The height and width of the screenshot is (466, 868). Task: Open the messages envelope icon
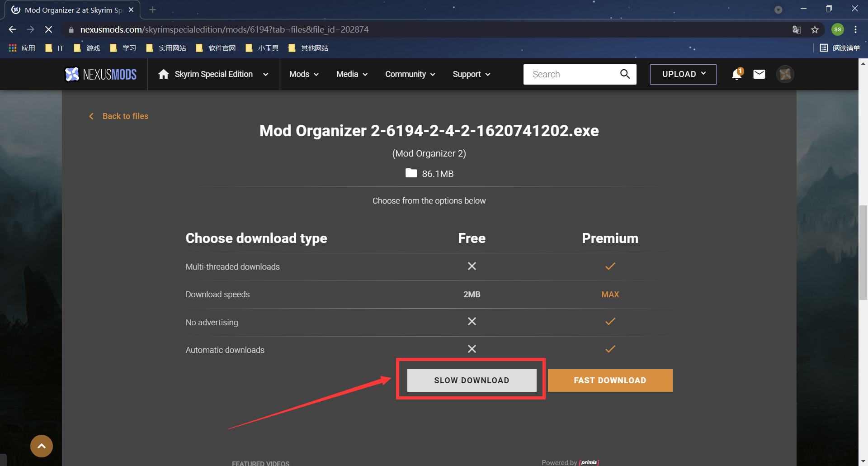point(759,74)
